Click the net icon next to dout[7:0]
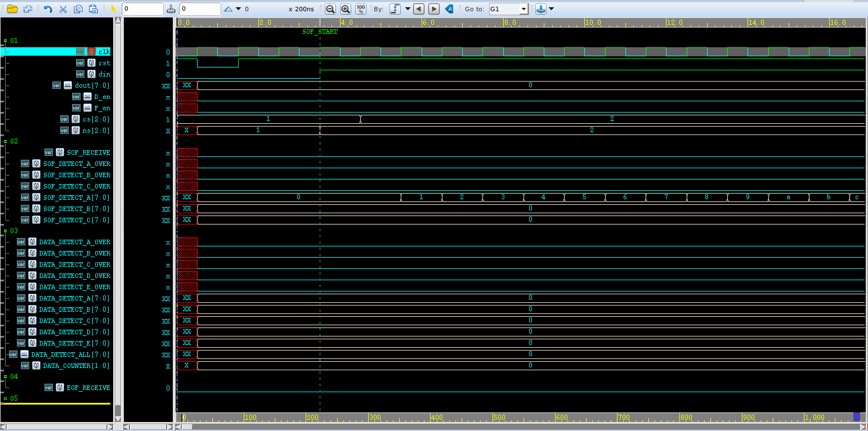Viewport: 868px width, 431px height. click(68, 86)
